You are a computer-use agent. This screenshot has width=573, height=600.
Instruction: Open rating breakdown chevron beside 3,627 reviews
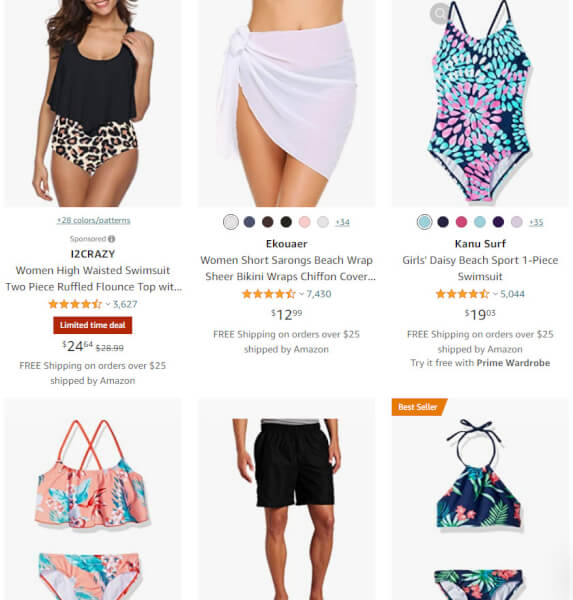coord(108,305)
